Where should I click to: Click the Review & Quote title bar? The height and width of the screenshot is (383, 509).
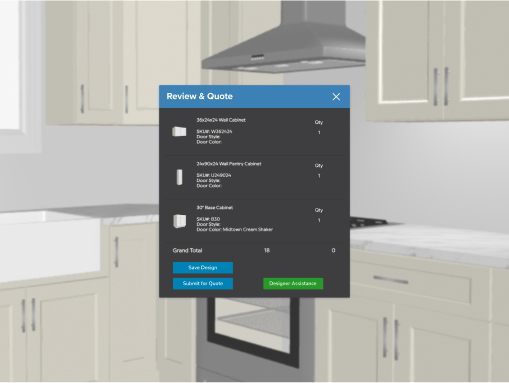tap(254, 97)
